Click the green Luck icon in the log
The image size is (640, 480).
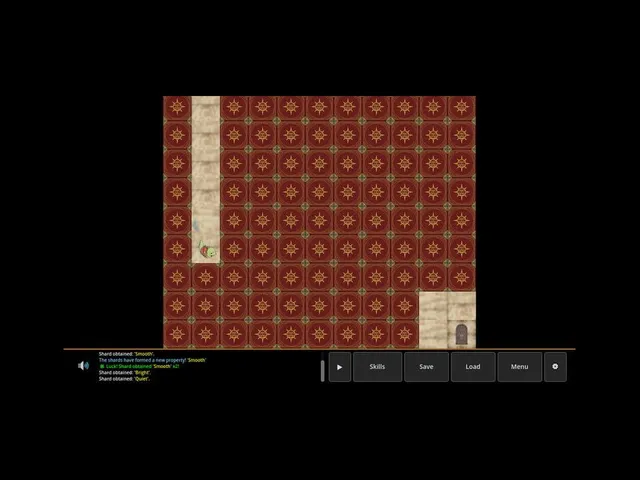pos(102,367)
